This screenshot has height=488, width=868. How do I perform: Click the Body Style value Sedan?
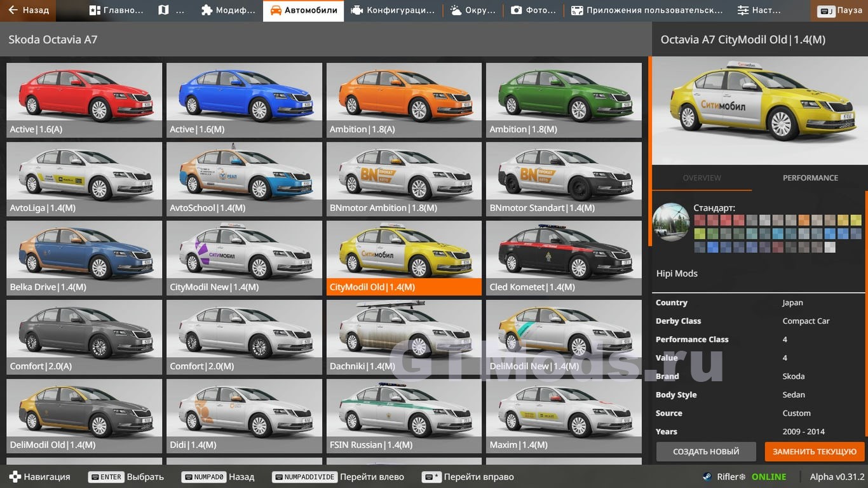click(794, 395)
